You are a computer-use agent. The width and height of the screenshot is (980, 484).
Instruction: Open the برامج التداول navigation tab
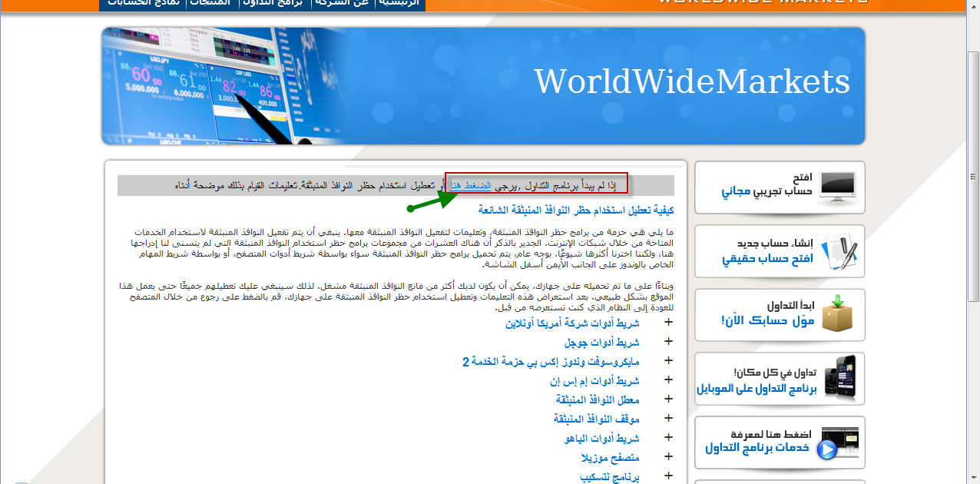point(275,4)
